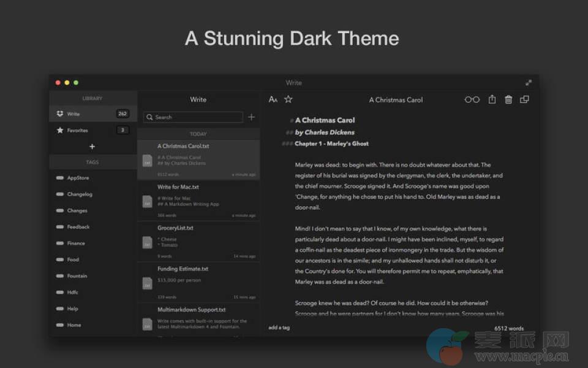
Task: Enter fullscreen with expand arrows icon
Action: tap(529, 83)
